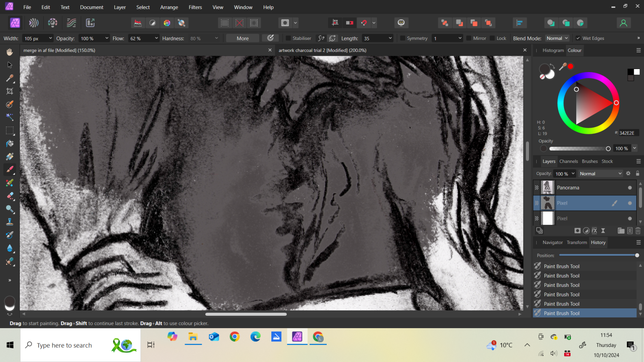This screenshot has height=362, width=644.
Task: Pick a red hue on the colour wheel
Action: tap(617, 103)
